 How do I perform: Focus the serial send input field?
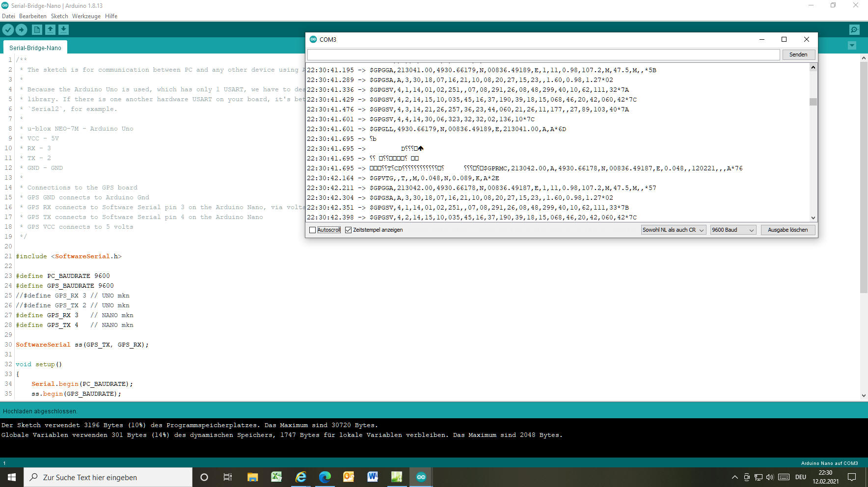coord(543,54)
